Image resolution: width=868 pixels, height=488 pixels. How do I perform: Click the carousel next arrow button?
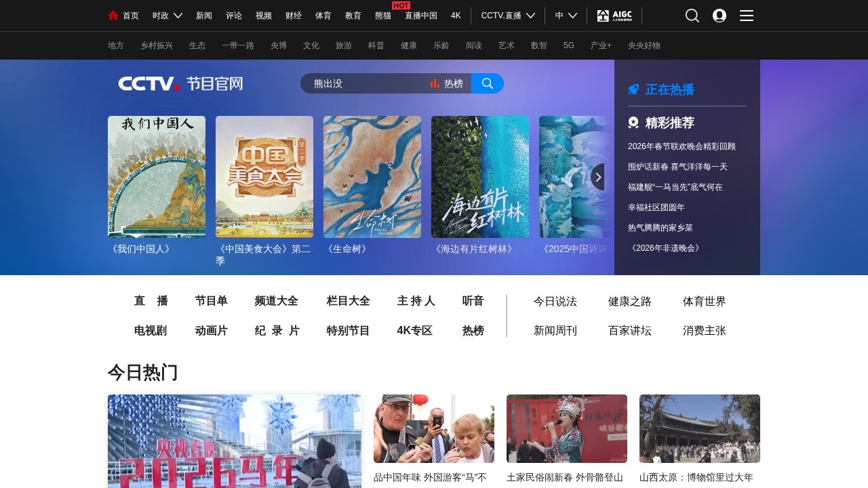point(599,177)
